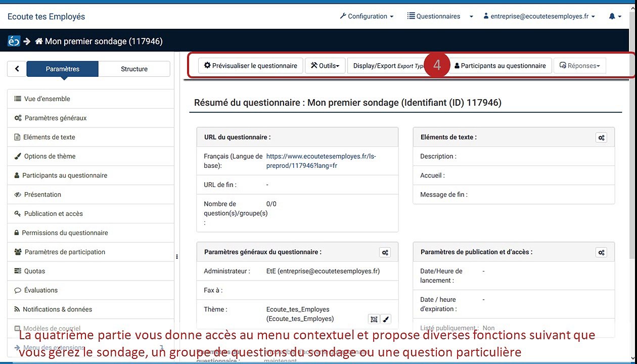Click the 'Message de fin :' label
The width and height of the screenshot is (637, 364).
444,195
